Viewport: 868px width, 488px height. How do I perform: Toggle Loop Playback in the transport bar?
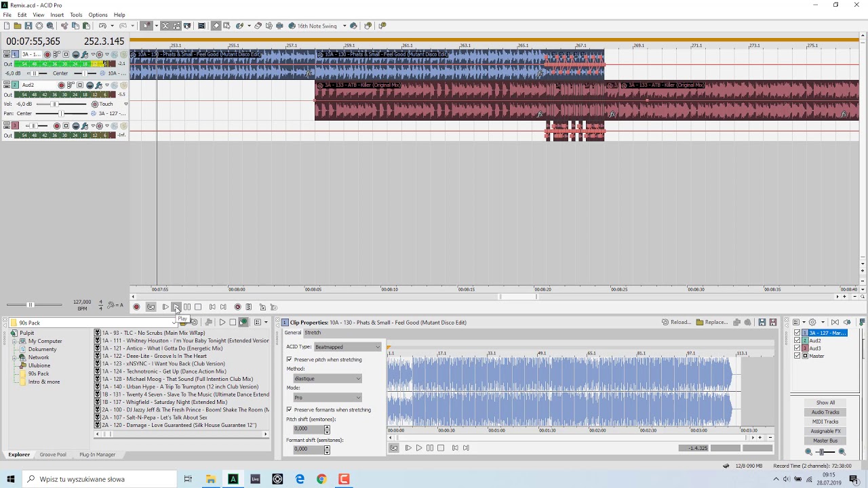click(x=151, y=307)
